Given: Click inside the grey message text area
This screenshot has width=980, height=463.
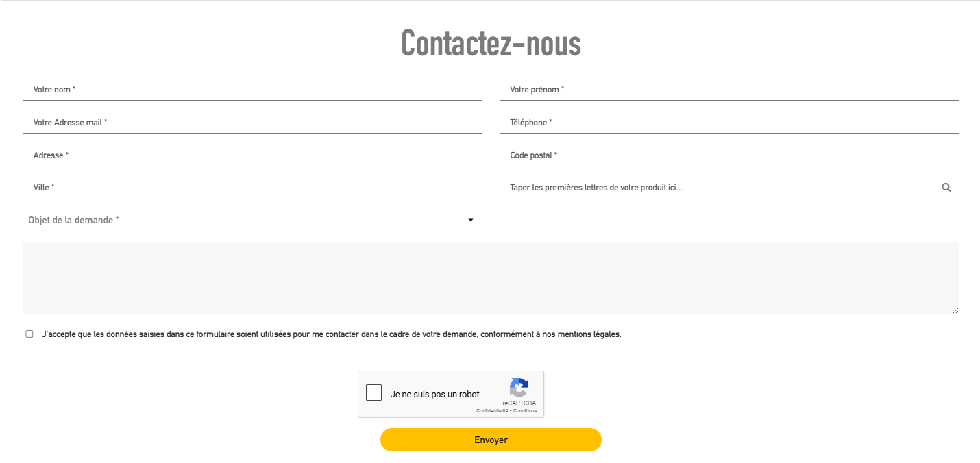Looking at the screenshot, I should click(x=491, y=277).
